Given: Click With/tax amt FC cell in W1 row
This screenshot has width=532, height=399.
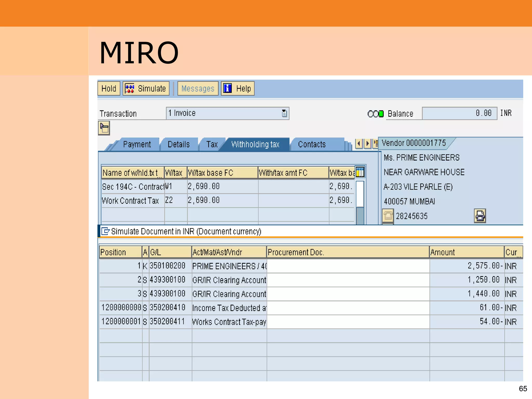Looking at the screenshot, I should coord(294,187).
